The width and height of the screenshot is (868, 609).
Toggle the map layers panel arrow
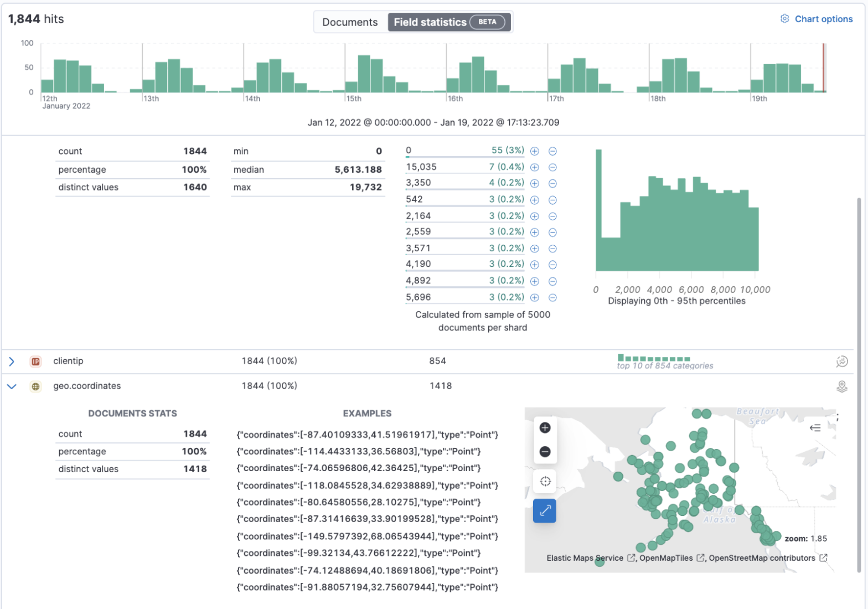point(815,428)
